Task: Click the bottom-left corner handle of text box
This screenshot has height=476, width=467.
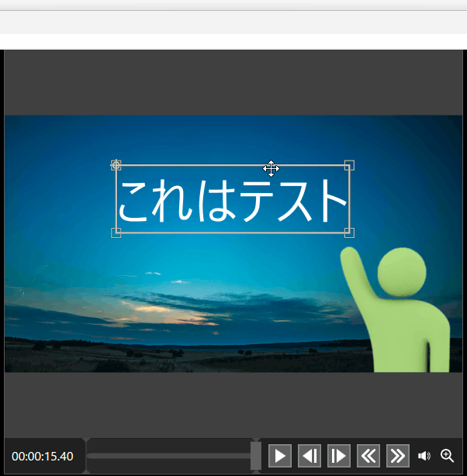Action: click(x=116, y=233)
